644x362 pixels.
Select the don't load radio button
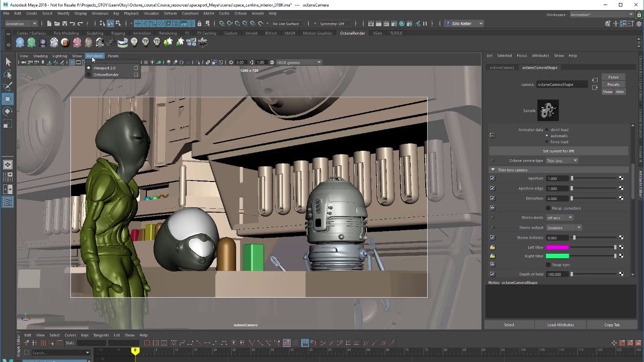pyautogui.click(x=547, y=130)
